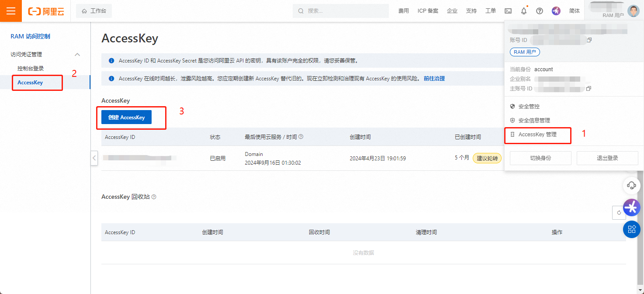Viewport: 644px width, 294px height.
Task: Open the purple AI assistant icon in top bar
Action: coord(556,11)
